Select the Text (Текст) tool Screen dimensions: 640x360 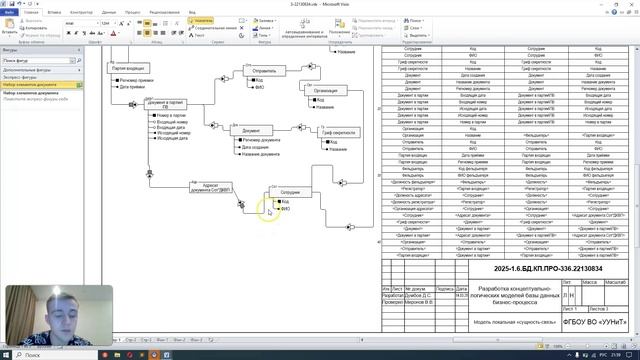[196, 36]
